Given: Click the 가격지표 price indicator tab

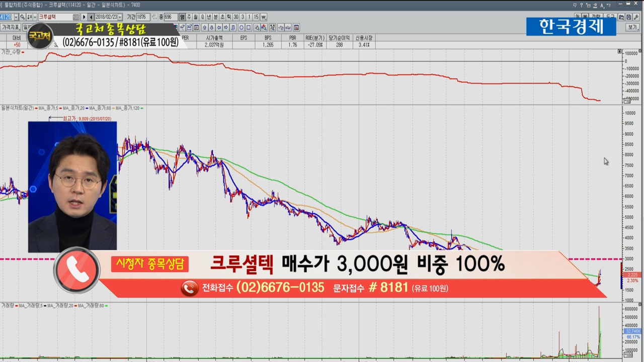Looking at the screenshot, I should point(10,27).
